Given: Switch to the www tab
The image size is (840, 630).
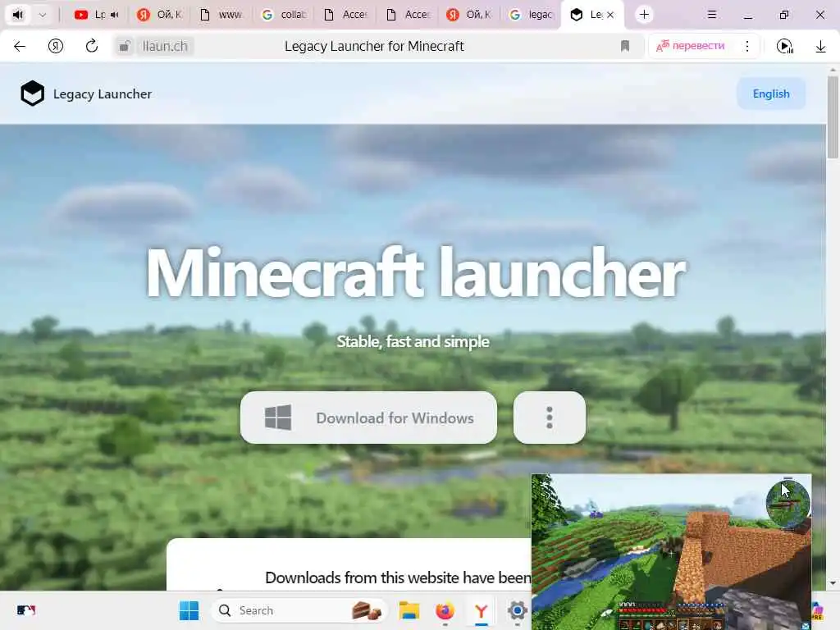Looking at the screenshot, I should (x=221, y=15).
